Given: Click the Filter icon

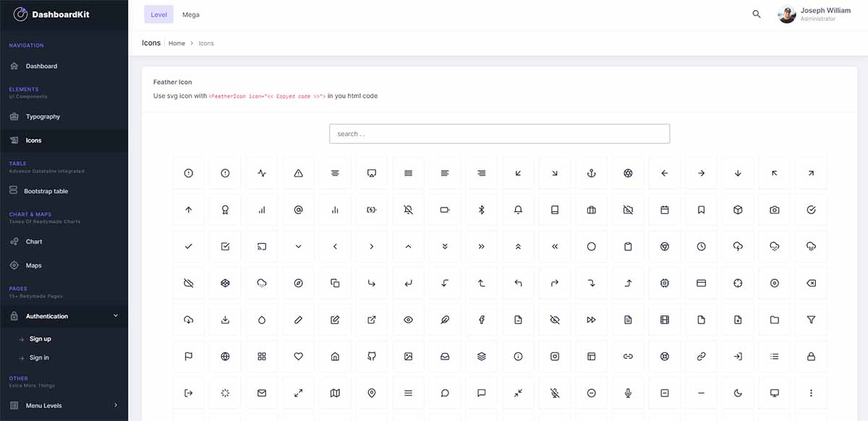Looking at the screenshot, I should [810, 319].
